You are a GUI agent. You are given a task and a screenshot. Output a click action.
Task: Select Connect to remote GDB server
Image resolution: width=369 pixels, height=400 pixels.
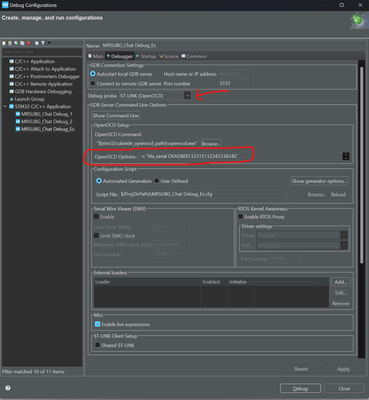point(93,83)
